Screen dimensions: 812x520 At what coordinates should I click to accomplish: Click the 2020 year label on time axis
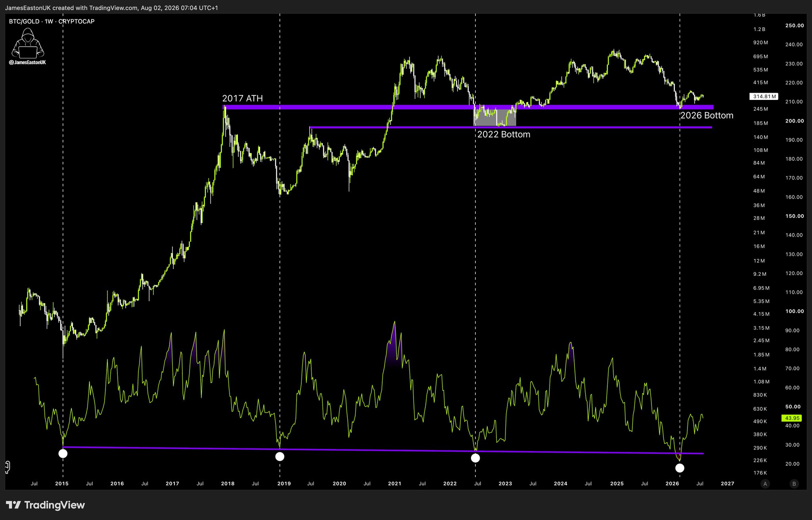(339, 484)
